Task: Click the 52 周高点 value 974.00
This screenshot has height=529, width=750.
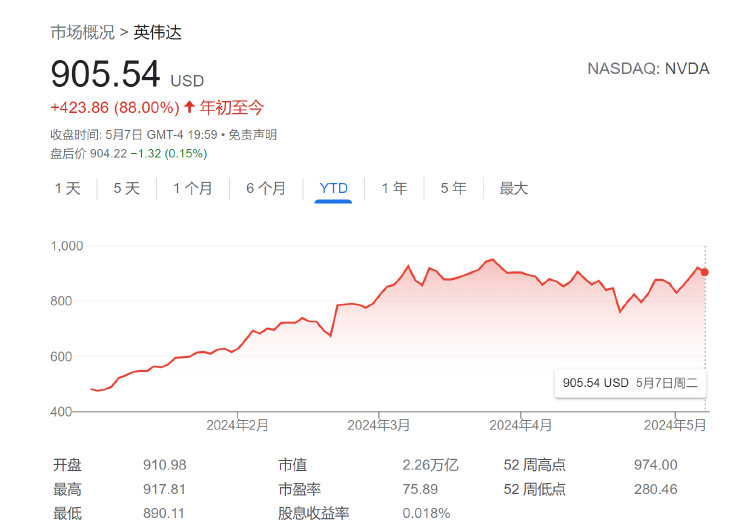Action: [656, 465]
